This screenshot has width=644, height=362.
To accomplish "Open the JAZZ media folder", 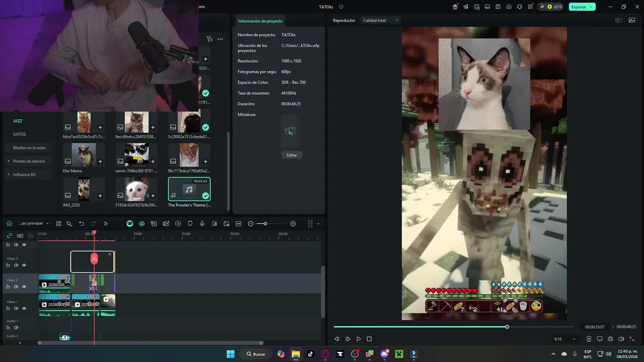I will (x=18, y=121).
